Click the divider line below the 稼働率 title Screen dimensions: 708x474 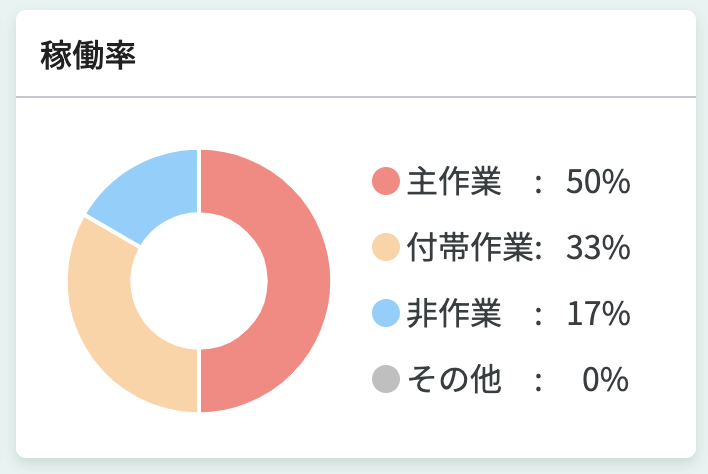[x=355, y=97]
